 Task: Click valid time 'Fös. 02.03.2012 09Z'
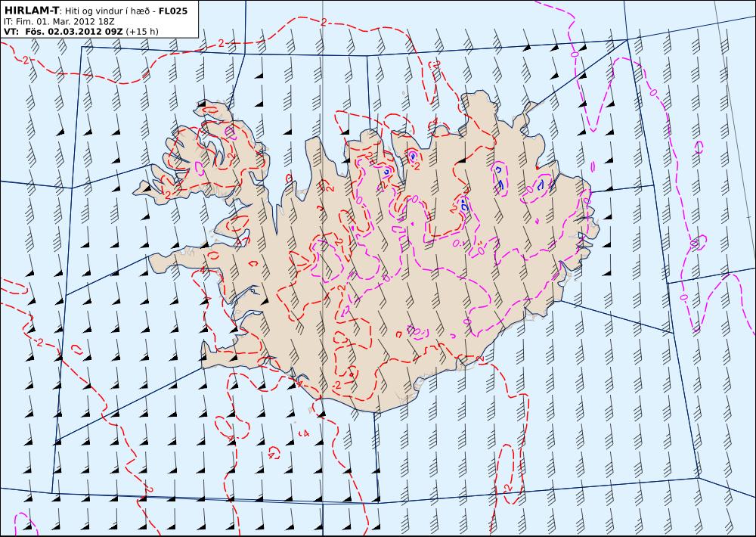point(74,31)
